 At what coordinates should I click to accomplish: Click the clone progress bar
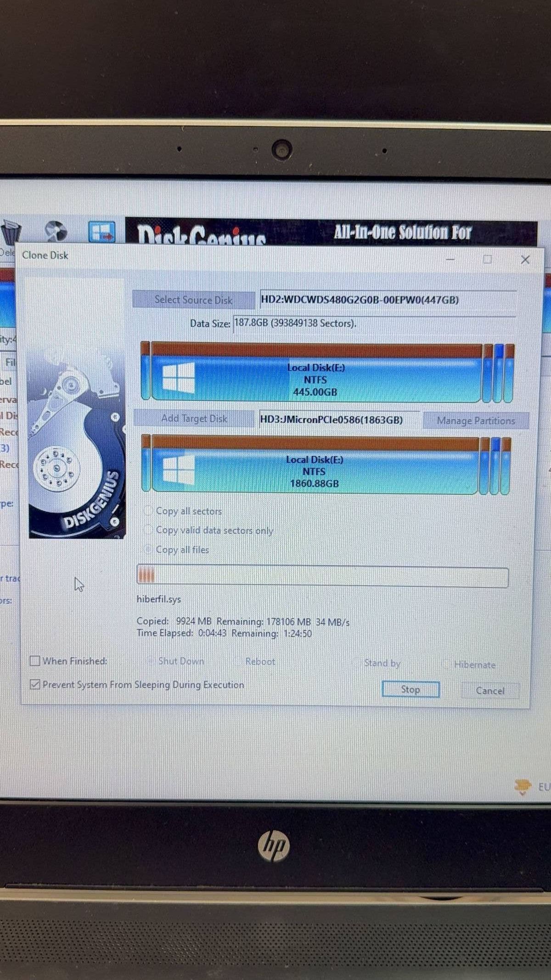point(322,577)
